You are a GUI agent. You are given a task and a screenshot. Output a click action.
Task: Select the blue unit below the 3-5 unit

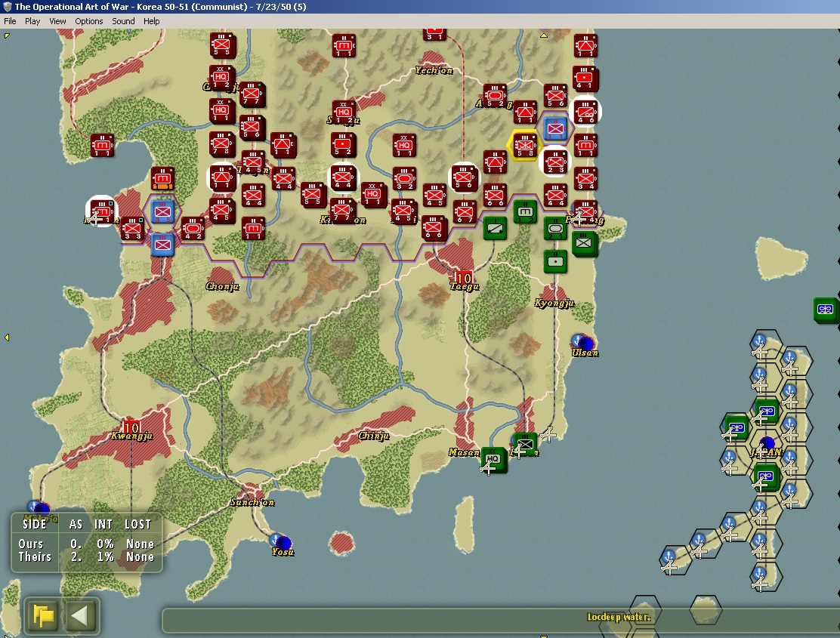pyautogui.click(x=162, y=245)
